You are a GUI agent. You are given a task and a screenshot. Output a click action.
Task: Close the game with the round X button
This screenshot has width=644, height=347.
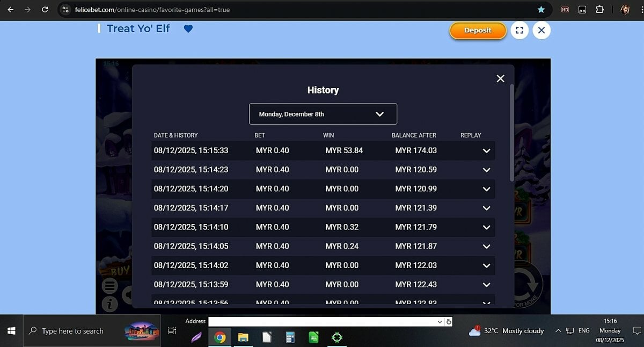click(541, 31)
